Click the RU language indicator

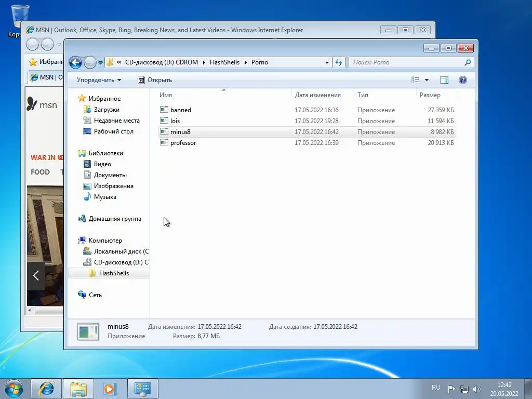coord(436,388)
